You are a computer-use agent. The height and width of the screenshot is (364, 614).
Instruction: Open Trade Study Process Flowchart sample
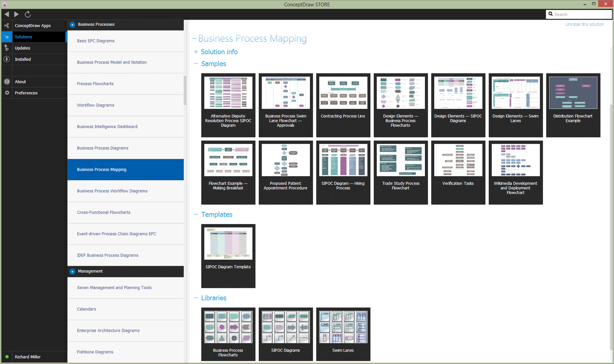401,173
